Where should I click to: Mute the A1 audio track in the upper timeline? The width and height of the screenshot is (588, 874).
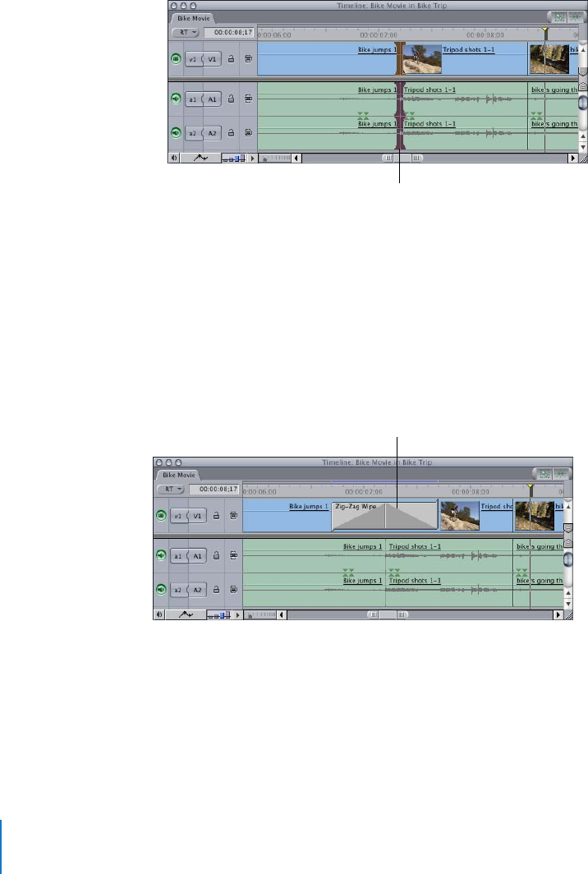pyautogui.click(x=175, y=99)
